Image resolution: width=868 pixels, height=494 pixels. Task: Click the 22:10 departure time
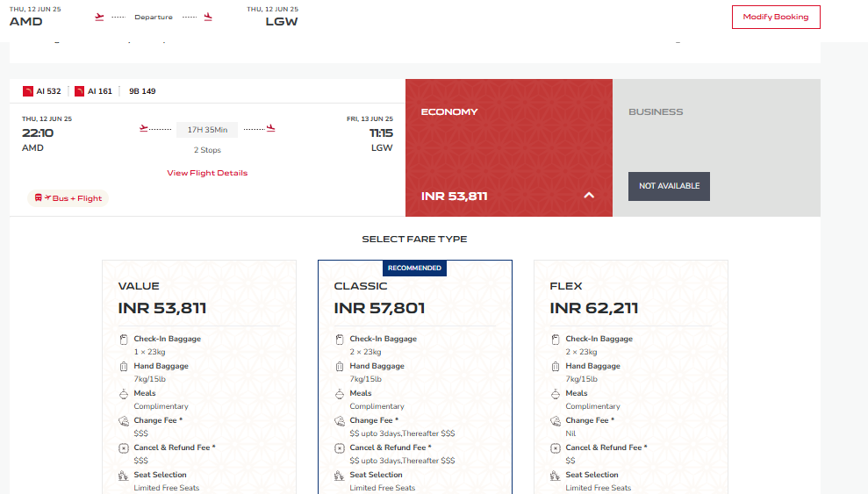[x=38, y=133]
